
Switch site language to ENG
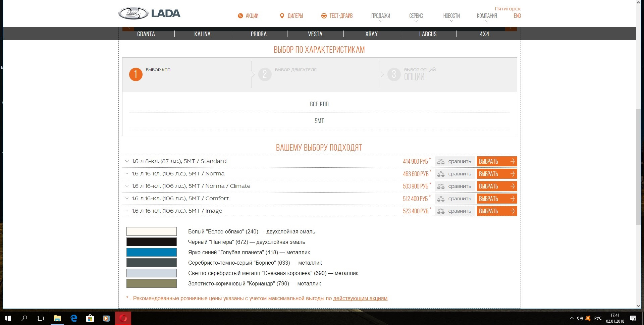coord(517,16)
